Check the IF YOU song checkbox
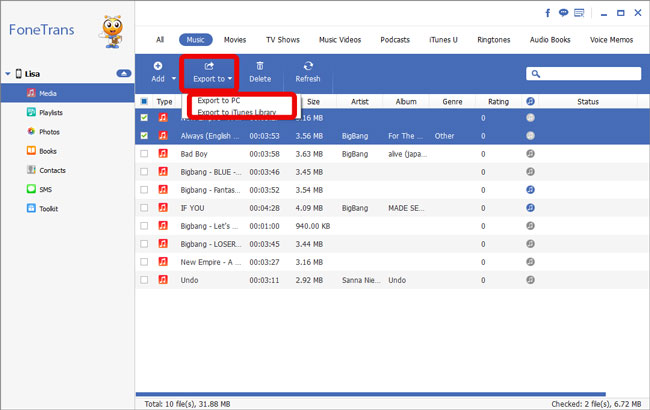 pyautogui.click(x=144, y=208)
